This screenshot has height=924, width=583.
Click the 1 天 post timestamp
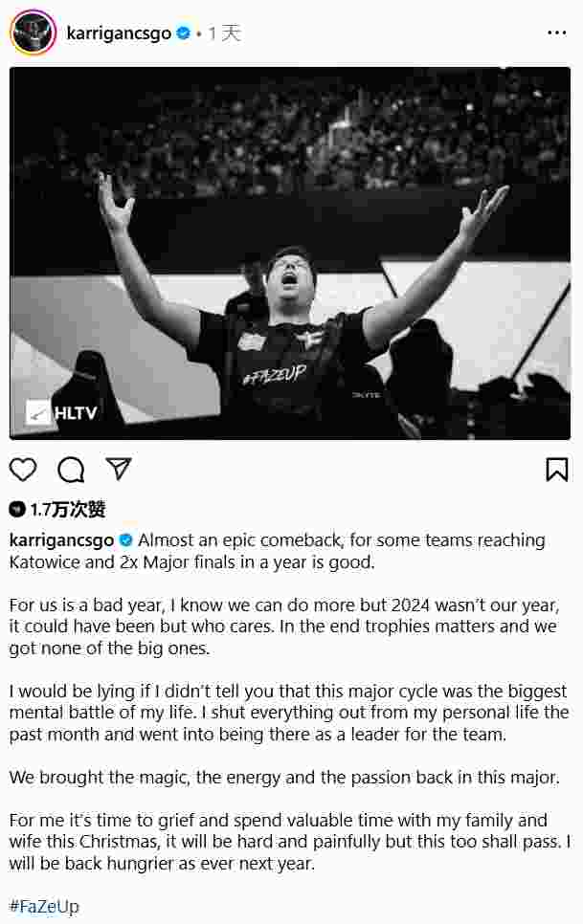225,33
